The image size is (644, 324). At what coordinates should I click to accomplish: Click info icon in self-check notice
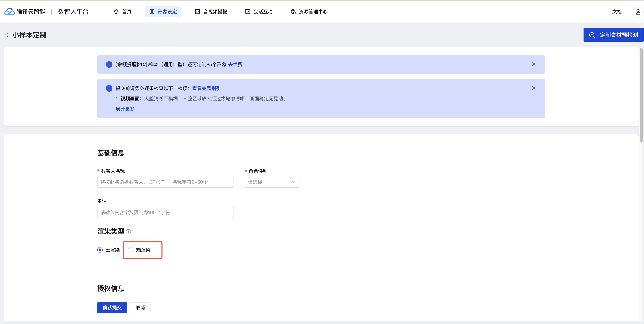click(109, 88)
